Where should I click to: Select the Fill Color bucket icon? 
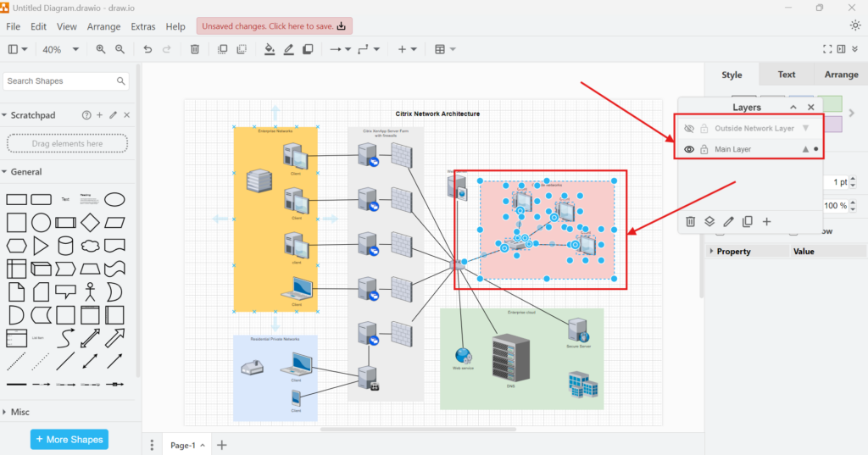tap(270, 49)
